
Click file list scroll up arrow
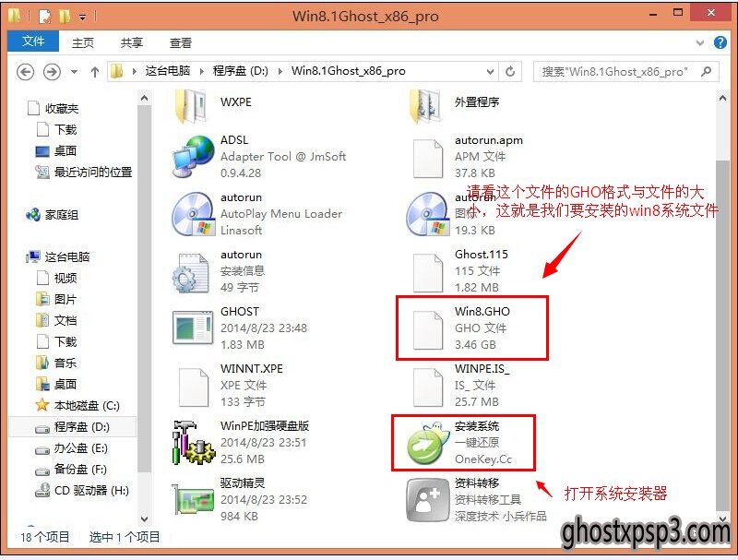722,99
